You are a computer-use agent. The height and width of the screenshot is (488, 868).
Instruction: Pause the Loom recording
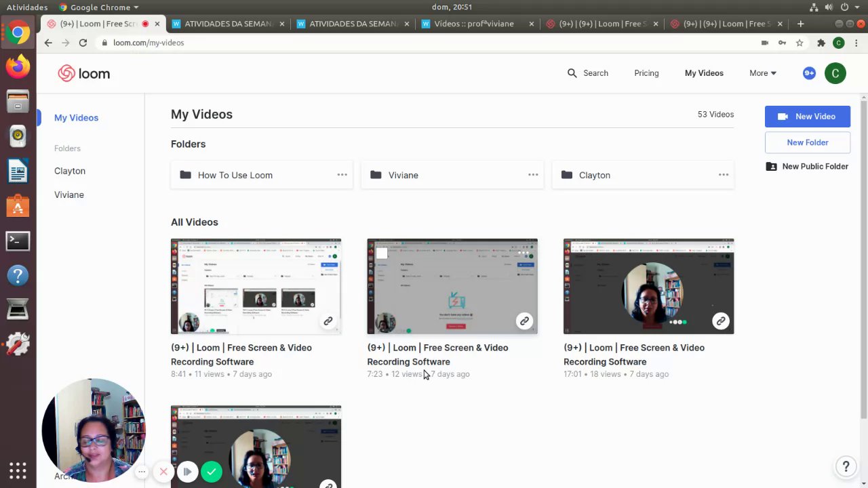187,471
